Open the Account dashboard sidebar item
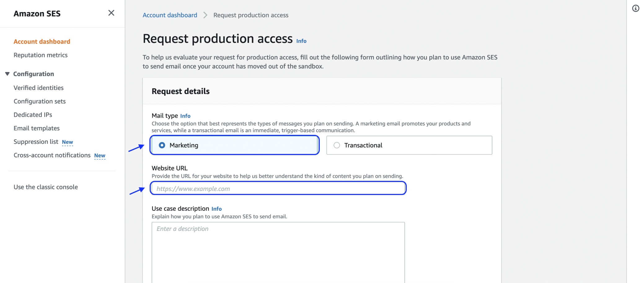Viewport: 644px width, 283px height. coord(42,41)
